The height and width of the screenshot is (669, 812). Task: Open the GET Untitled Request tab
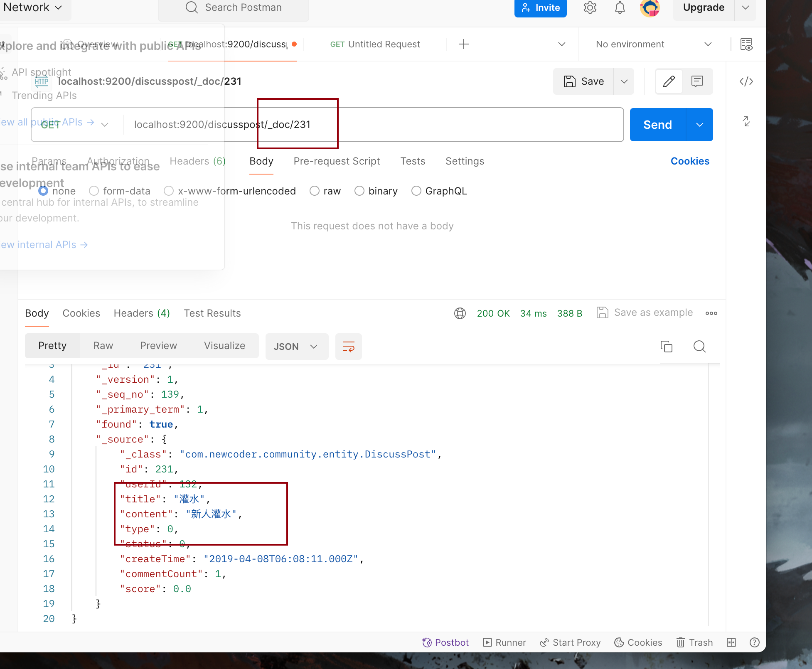tap(375, 44)
